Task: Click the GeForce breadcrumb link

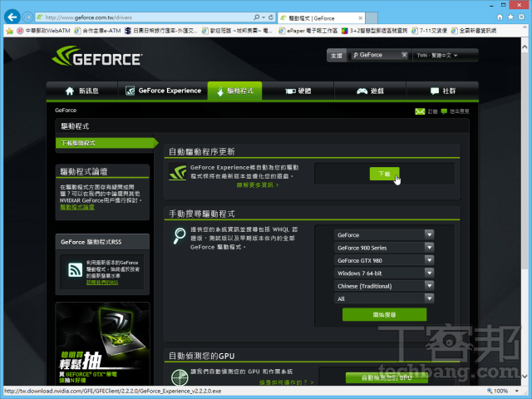Action: pos(66,111)
